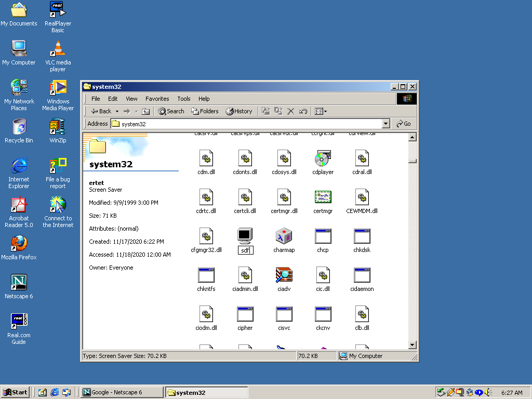Click the Folders toolbar icon

pyautogui.click(x=205, y=111)
